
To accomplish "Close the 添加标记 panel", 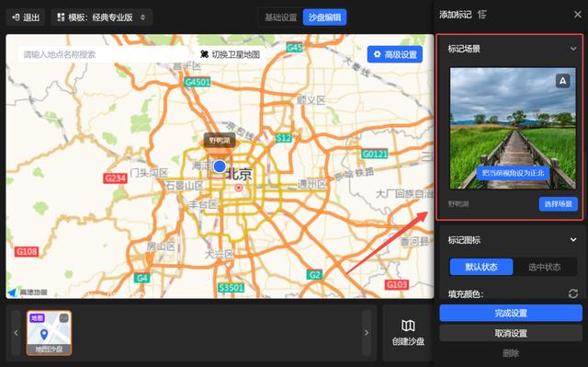I will coord(578,15).
